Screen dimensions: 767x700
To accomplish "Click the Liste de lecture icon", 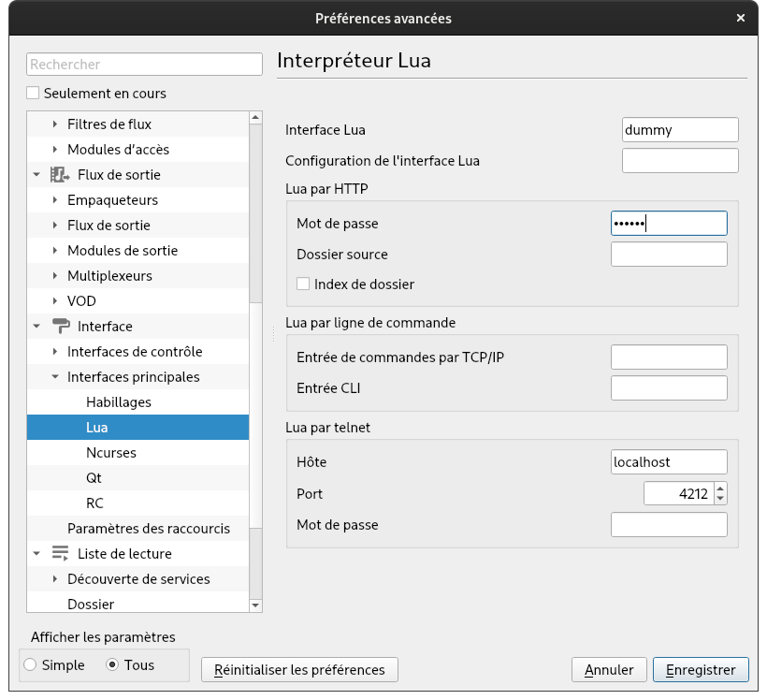I will pyautogui.click(x=60, y=554).
